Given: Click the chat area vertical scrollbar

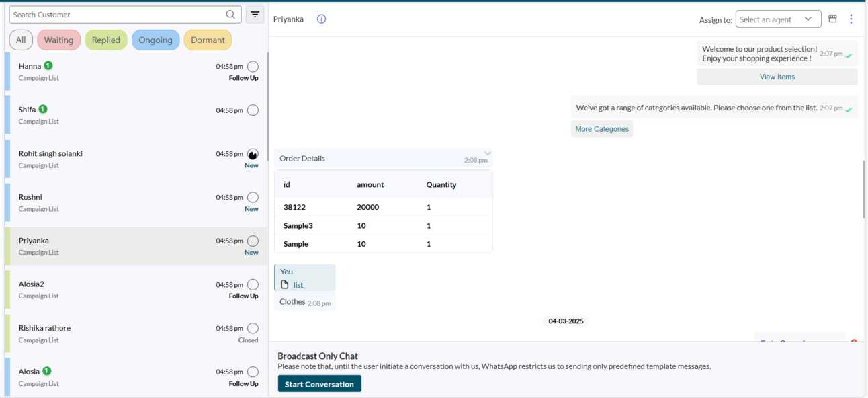Looking at the screenshot, I should pyautogui.click(x=863, y=190).
